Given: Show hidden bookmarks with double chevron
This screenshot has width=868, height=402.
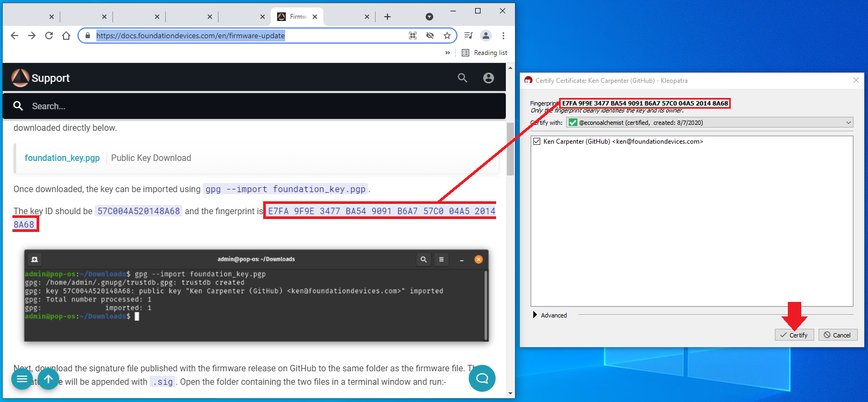Looking at the screenshot, I should pyautogui.click(x=448, y=53).
